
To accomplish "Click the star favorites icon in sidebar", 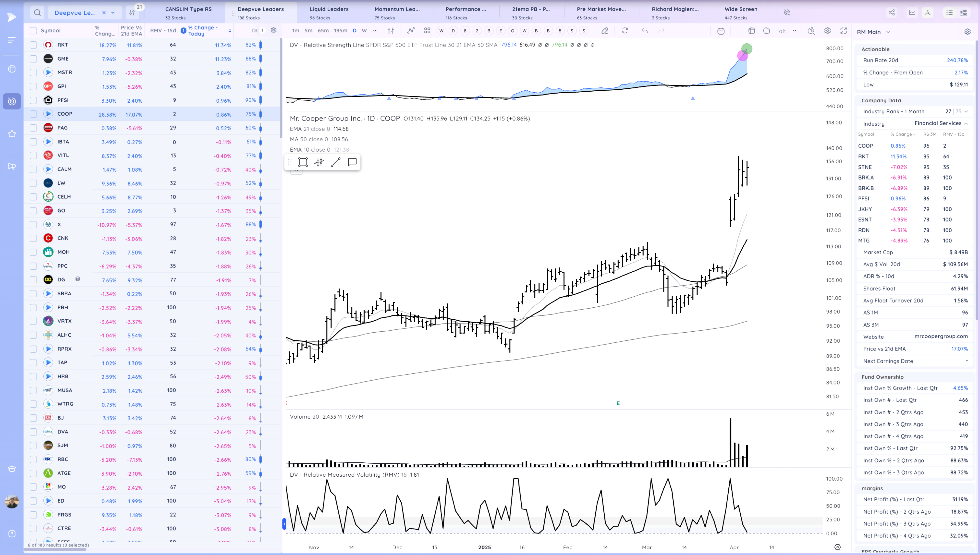I will tap(12, 134).
